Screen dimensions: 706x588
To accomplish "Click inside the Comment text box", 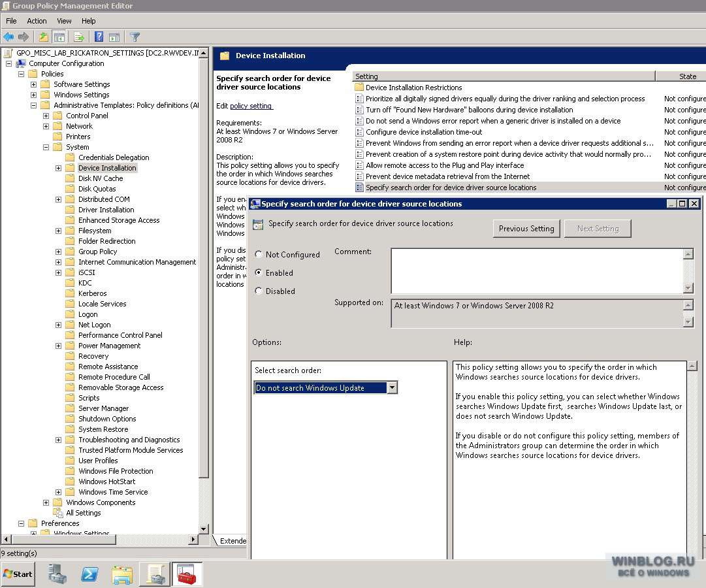I will click(x=537, y=270).
